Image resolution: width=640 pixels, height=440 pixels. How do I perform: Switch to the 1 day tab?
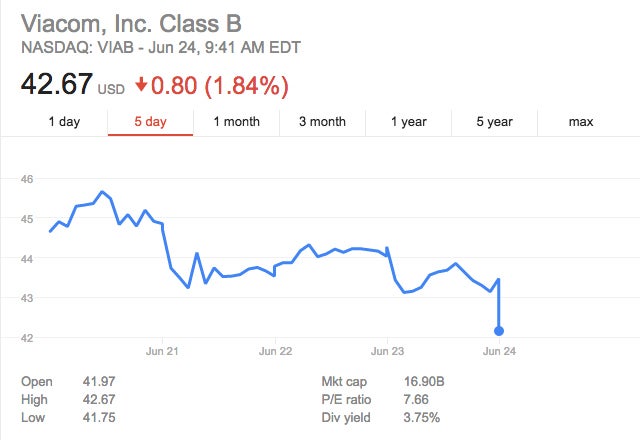(64, 122)
